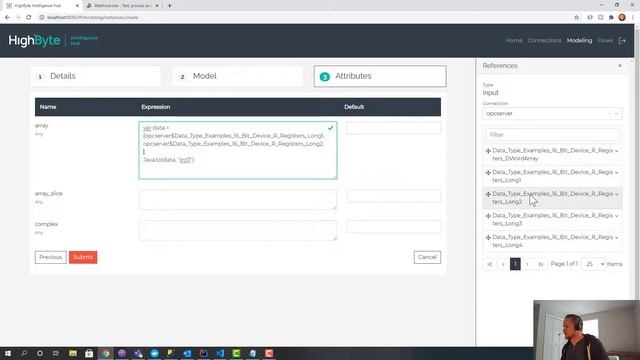Viewport: 640px width, 360px height.
Task: Open Modeling in the top navigation
Action: point(579,40)
